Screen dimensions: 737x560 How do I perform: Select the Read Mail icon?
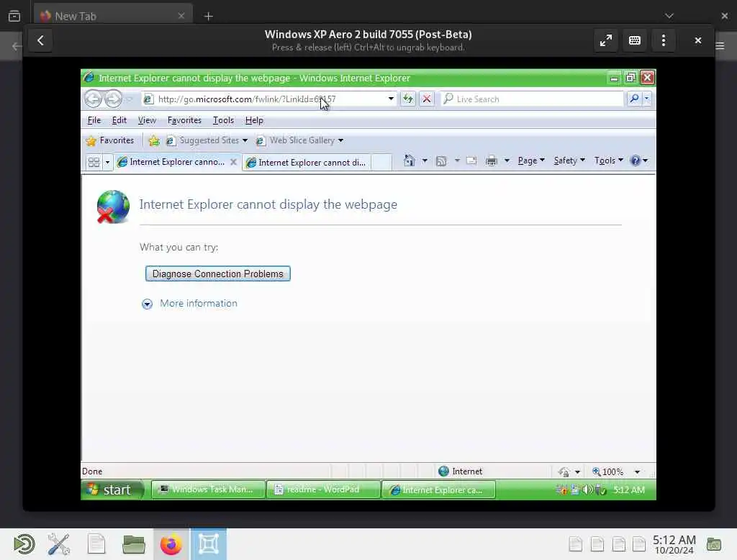tap(471, 161)
